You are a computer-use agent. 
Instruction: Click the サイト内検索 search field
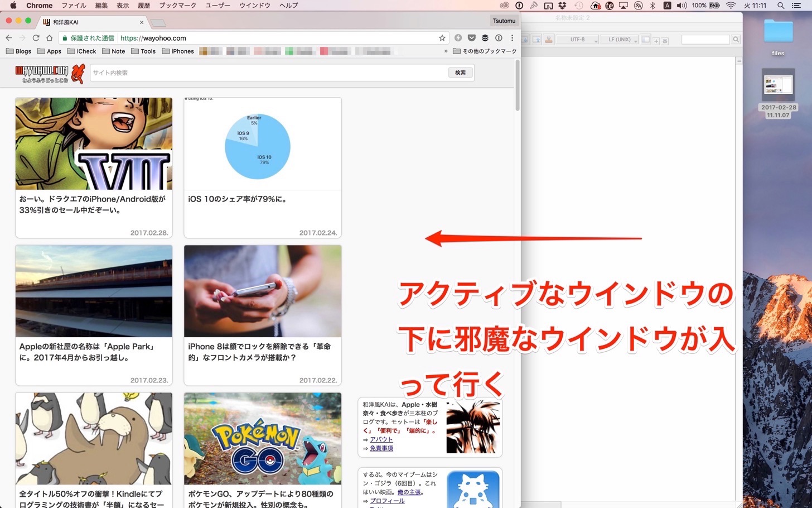[269, 73]
